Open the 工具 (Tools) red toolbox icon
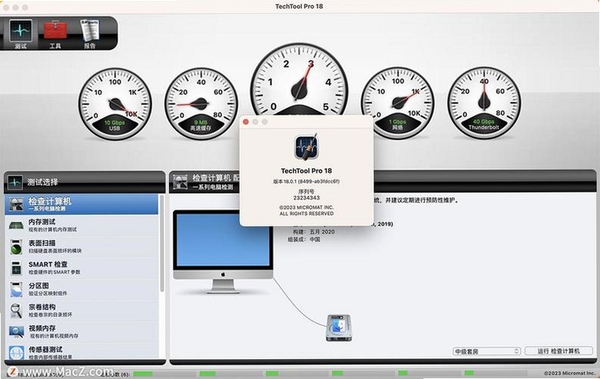The height and width of the screenshot is (379, 600). pos(55,34)
